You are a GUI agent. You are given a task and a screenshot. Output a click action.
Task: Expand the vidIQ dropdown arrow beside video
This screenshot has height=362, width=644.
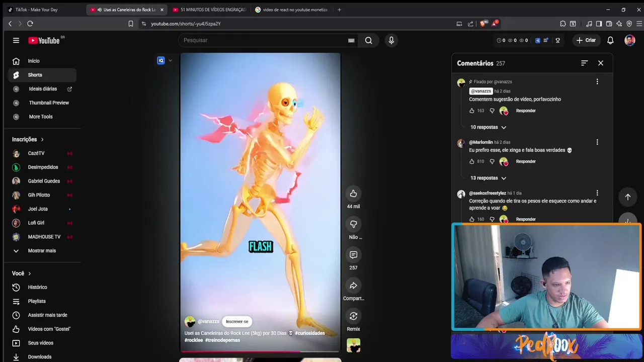[170, 60]
